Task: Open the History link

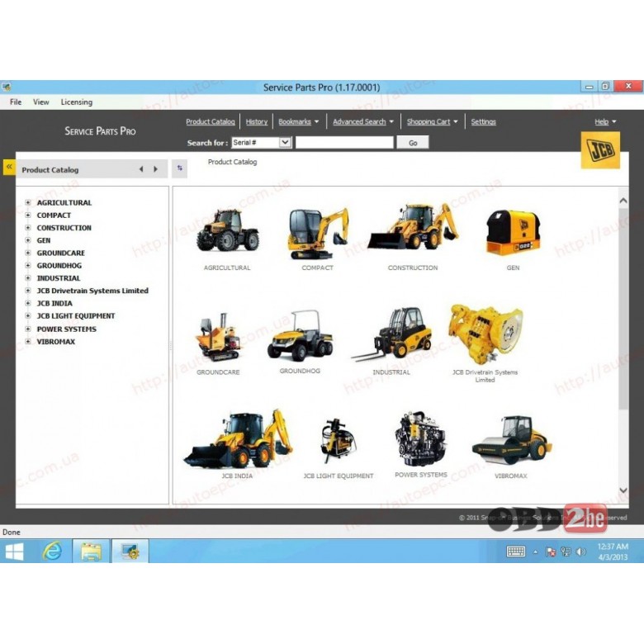Action: [256, 121]
